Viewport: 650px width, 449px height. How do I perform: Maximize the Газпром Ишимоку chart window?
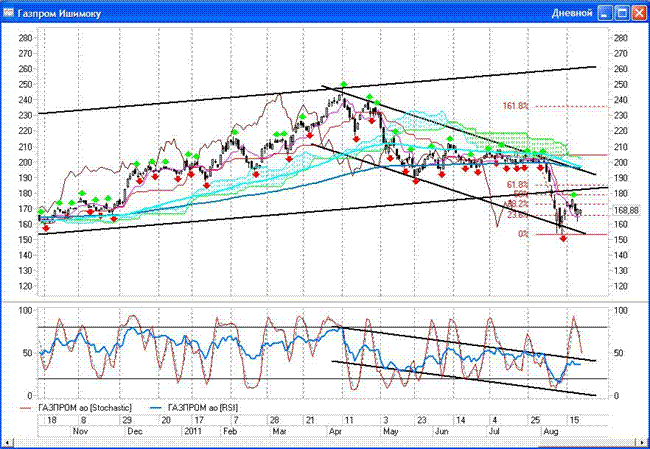[x=622, y=13]
